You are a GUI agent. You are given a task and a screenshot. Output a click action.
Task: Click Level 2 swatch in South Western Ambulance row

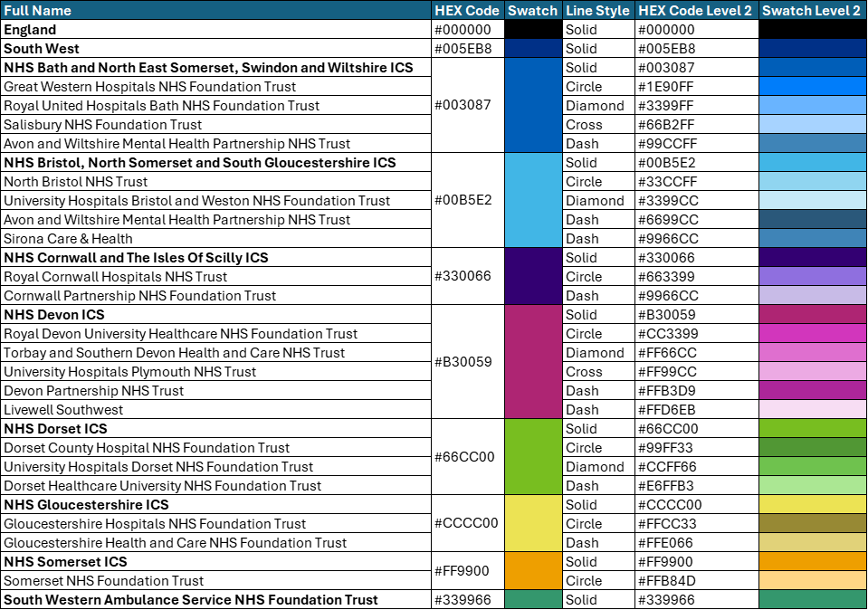pyautogui.click(x=812, y=599)
